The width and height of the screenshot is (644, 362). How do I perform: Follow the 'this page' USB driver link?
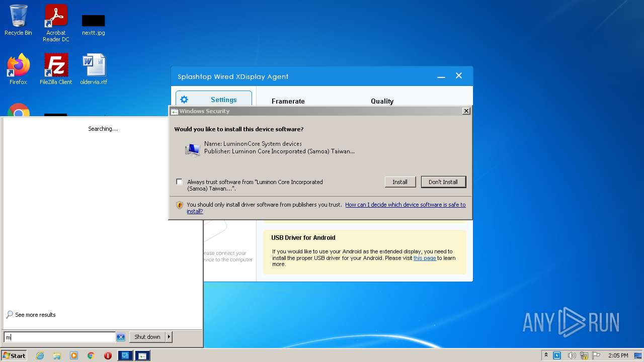tap(425, 258)
